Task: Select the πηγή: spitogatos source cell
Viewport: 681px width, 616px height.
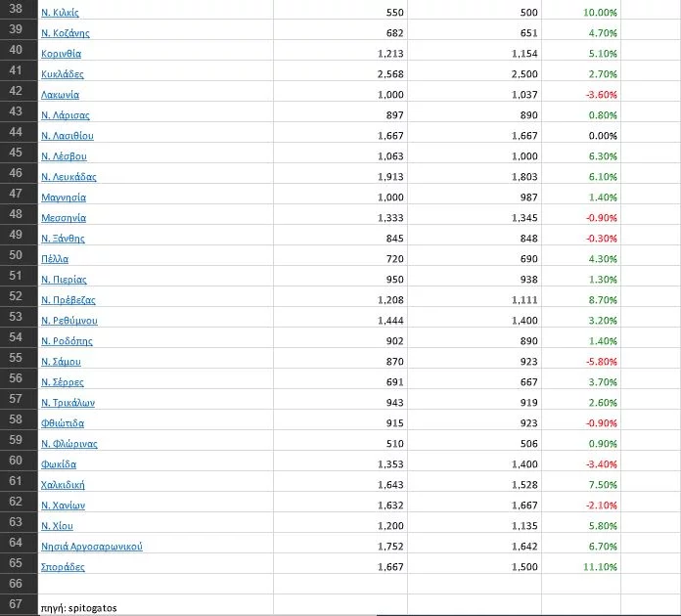Action: [78, 607]
